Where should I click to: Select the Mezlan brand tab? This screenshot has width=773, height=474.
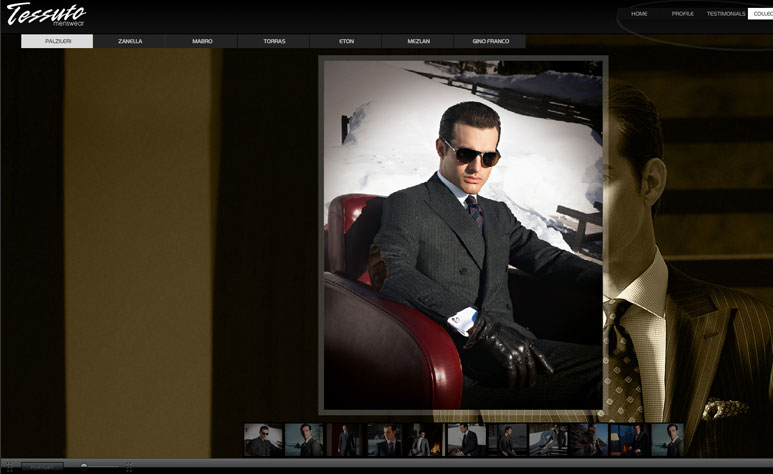[418, 41]
